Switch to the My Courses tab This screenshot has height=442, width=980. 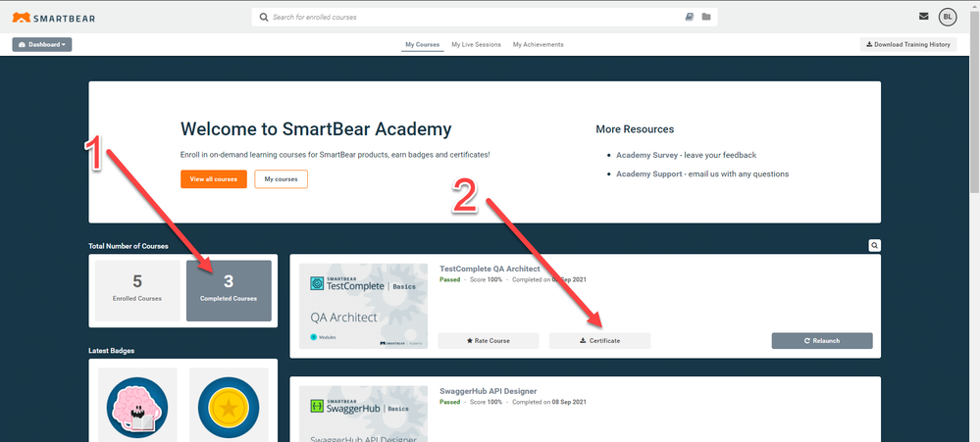click(x=423, y=44)
